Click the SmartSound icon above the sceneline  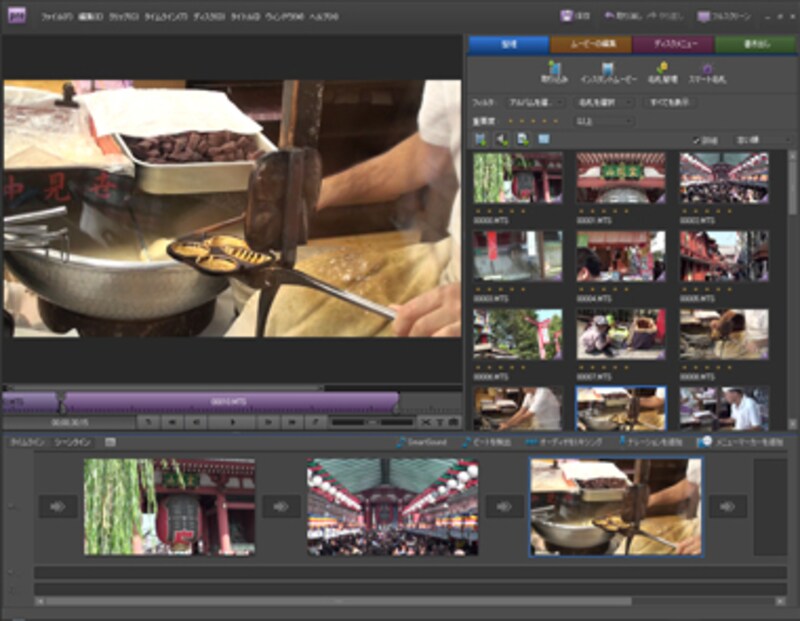tap(401, 441)
